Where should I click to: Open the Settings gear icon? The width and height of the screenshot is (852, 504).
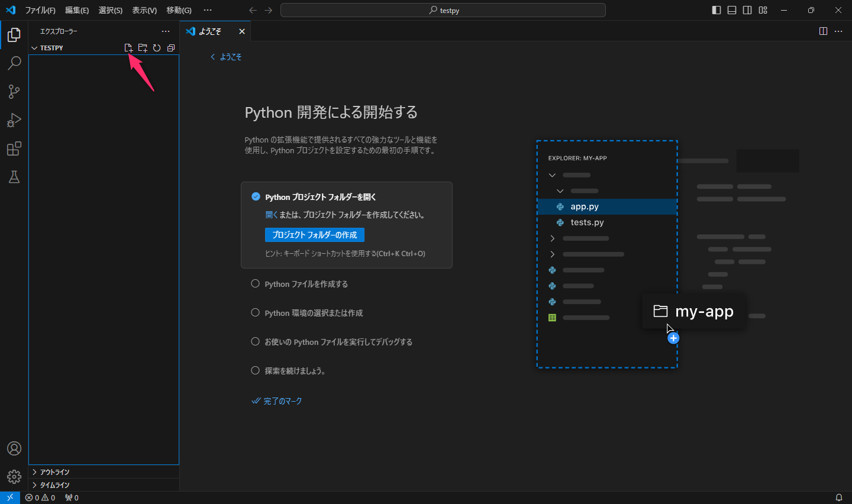point(14,476)
